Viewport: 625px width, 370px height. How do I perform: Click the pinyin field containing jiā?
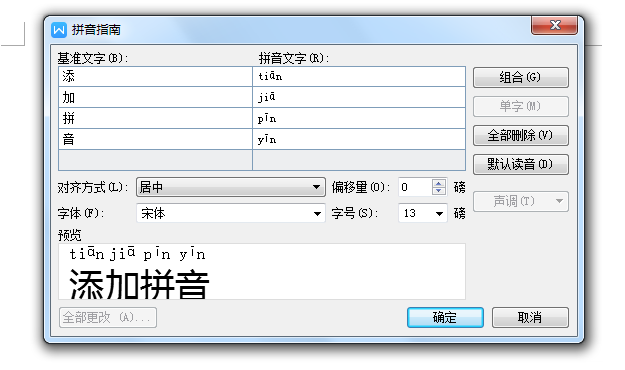point(359,97)
